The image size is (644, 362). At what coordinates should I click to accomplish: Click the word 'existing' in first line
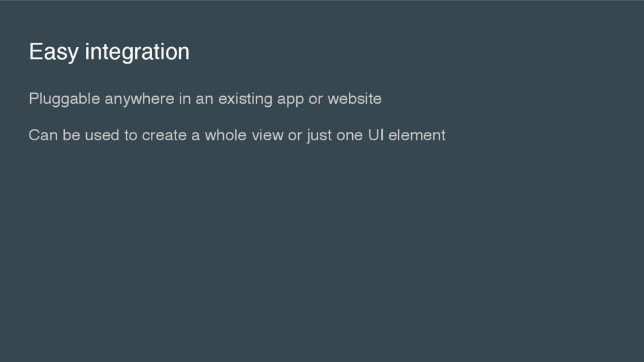245,99
